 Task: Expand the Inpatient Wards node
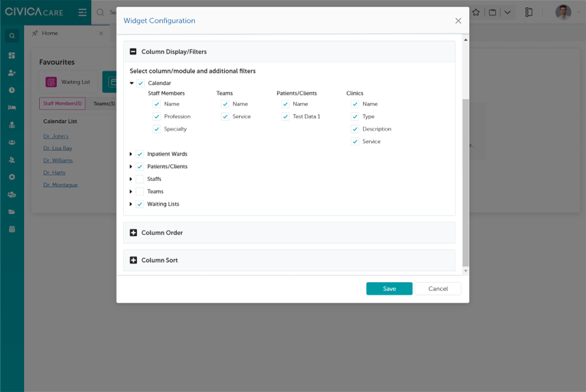(x=131, y=154)
